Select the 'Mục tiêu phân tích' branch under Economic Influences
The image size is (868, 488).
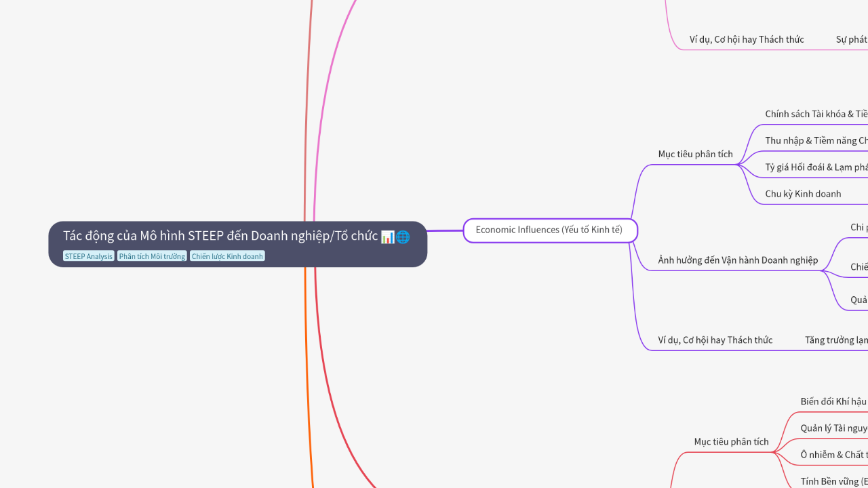click(x=695, y=154)
